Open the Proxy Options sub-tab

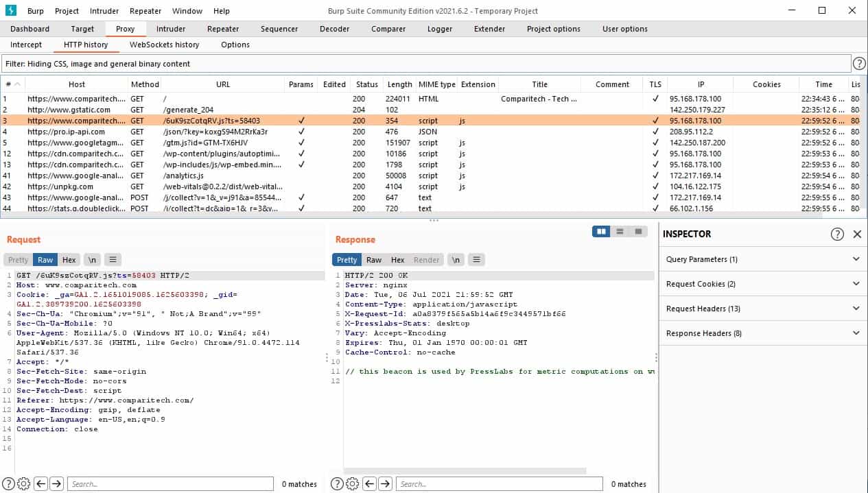(235, 45)
